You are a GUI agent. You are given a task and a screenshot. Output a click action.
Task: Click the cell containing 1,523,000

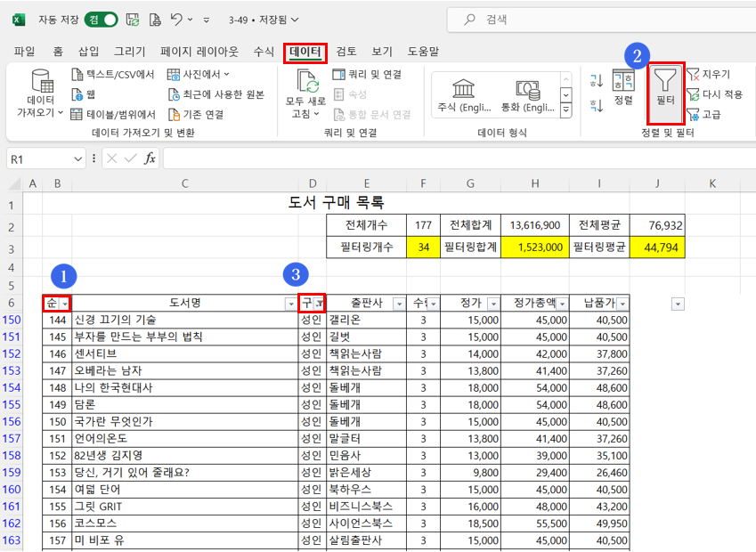pos(535,248)
